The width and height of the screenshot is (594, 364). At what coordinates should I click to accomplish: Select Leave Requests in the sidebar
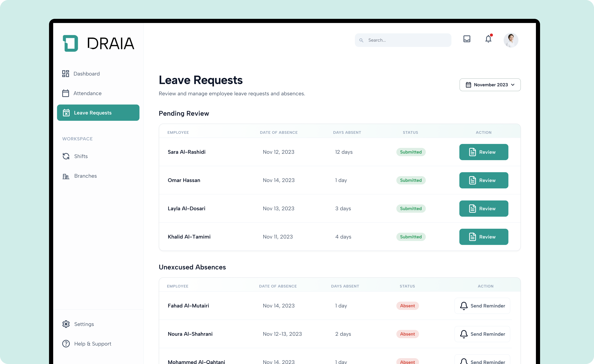98,113
